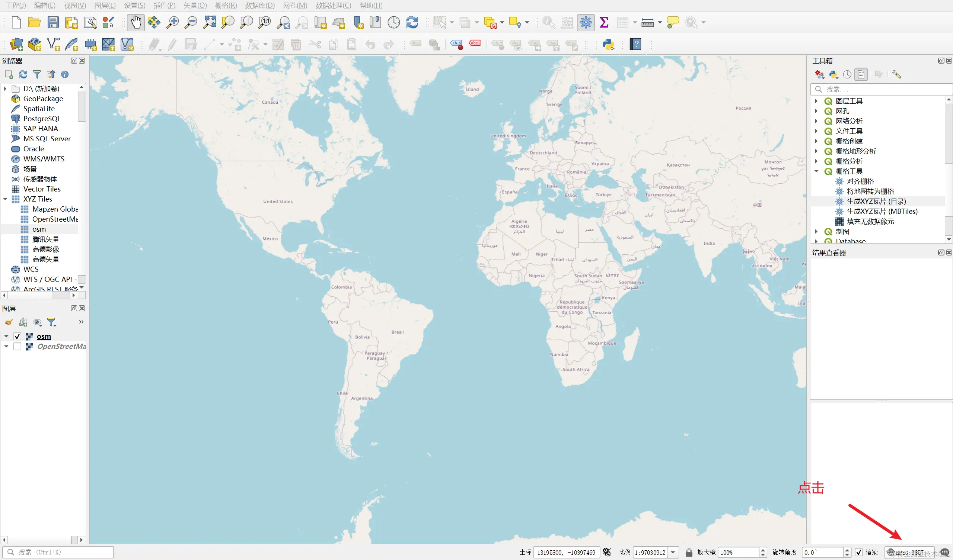
Task: Select 生成XYZ瓦片 (MBTiles) tool
Action: click(x=882, y=212)
